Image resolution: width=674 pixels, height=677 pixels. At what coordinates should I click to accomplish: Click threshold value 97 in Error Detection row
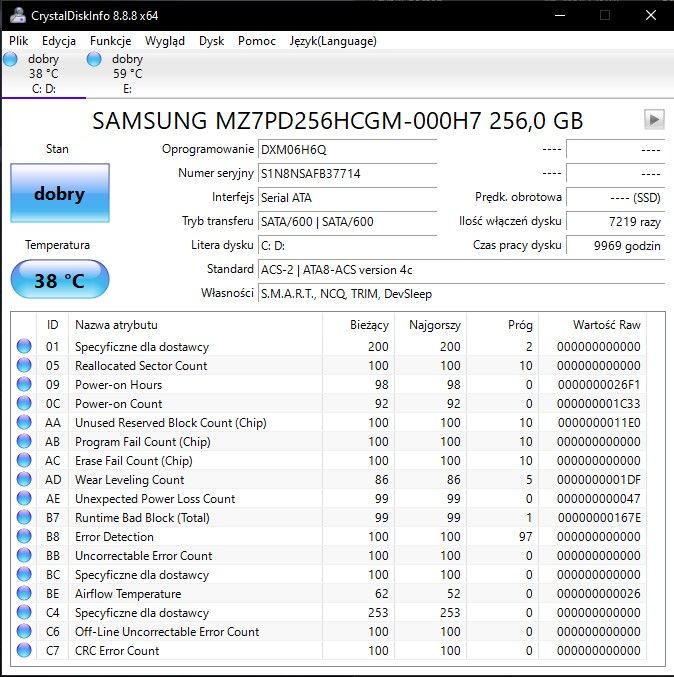(x=525, y=536)
